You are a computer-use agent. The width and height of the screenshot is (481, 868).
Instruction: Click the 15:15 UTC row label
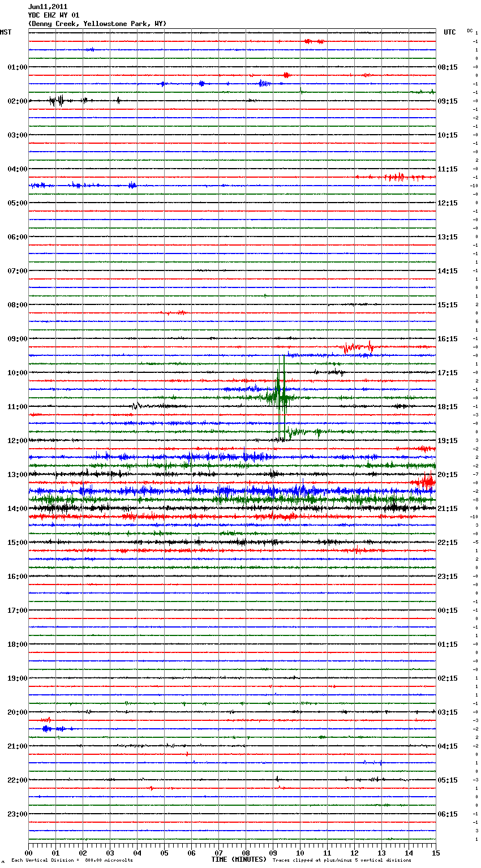(448, 304)
